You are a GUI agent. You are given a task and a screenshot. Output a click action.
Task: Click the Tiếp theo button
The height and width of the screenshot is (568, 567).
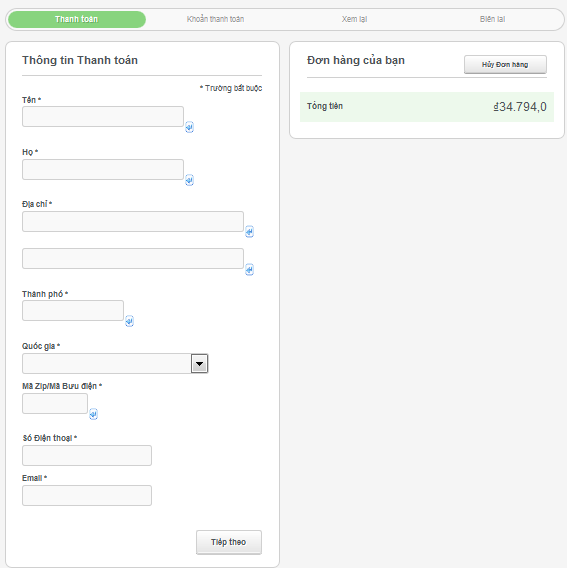tap(229, 542)
